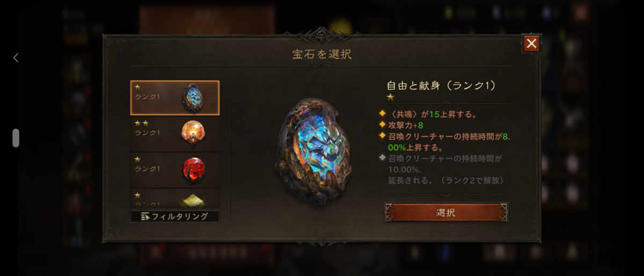
Task: Click the 自由と献身（ランク1） gem title
Action: pyautogui.click(x=441, y=85)
